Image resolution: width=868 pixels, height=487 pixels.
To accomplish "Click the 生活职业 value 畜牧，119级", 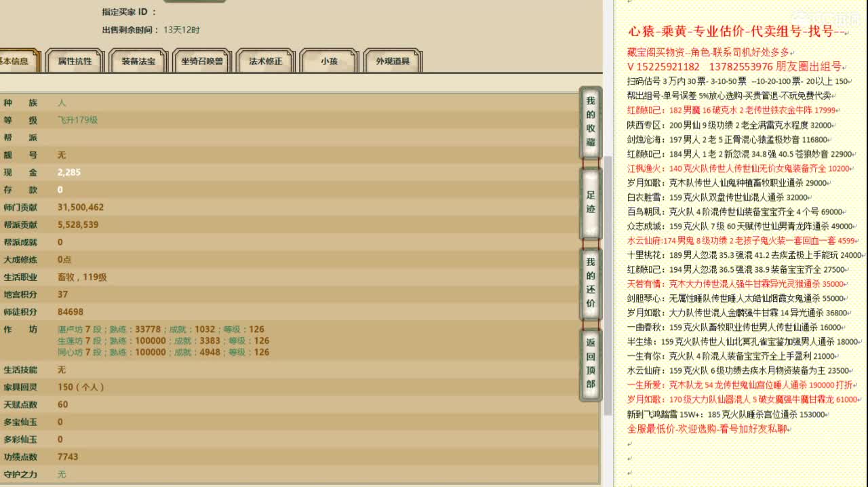I will (x=82, y=277).
